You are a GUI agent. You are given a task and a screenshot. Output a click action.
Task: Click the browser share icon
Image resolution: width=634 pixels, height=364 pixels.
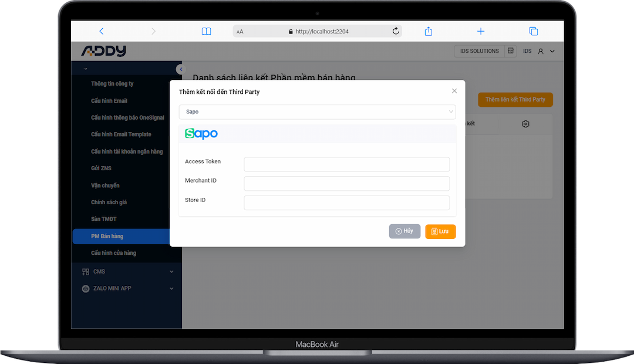coord(429,31)
